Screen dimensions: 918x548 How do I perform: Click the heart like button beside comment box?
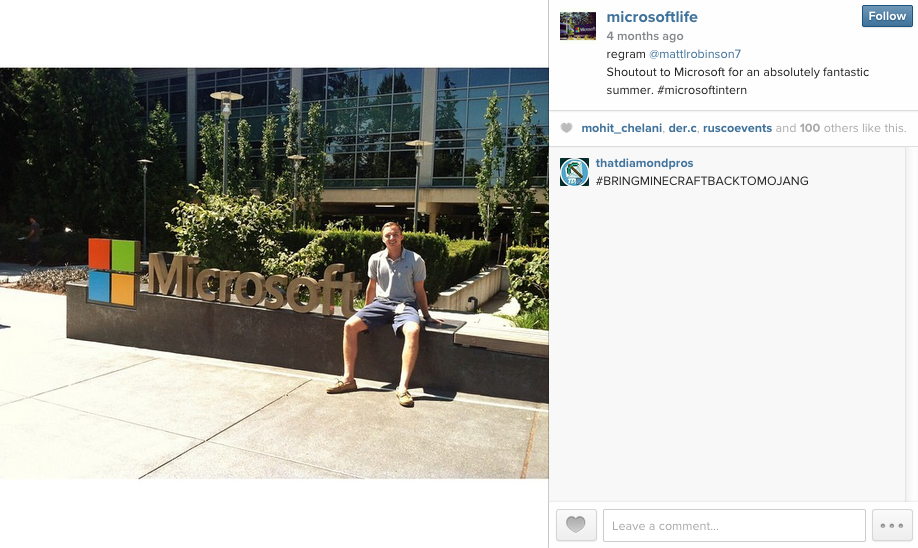(x=576, y=525)
